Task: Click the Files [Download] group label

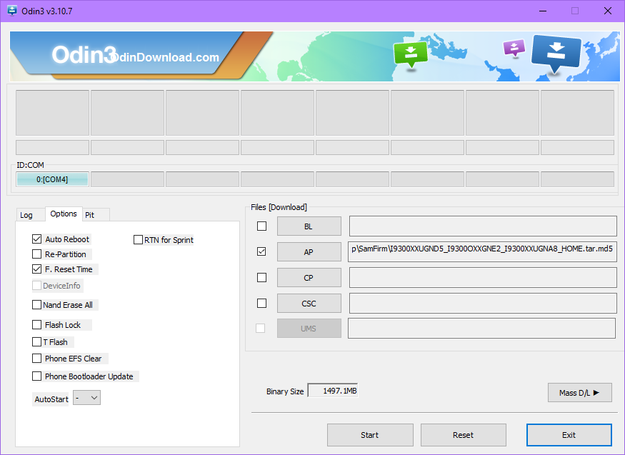Action: (279, 207)
